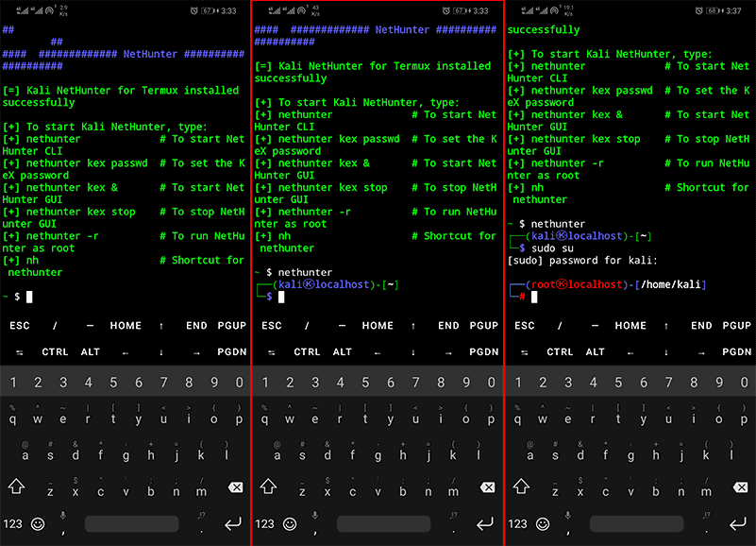
Task: Tap the backspace key in left phone
Action: pos(236,487)
